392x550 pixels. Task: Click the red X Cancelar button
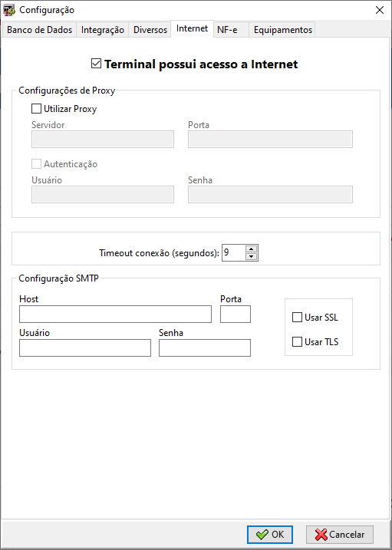click(340, 535)
